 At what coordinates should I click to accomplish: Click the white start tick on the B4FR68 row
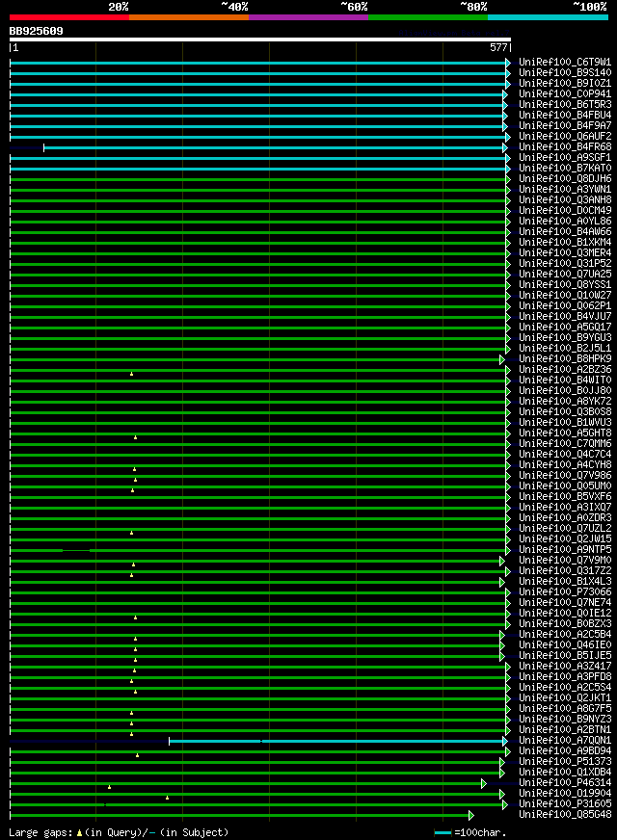44,147
